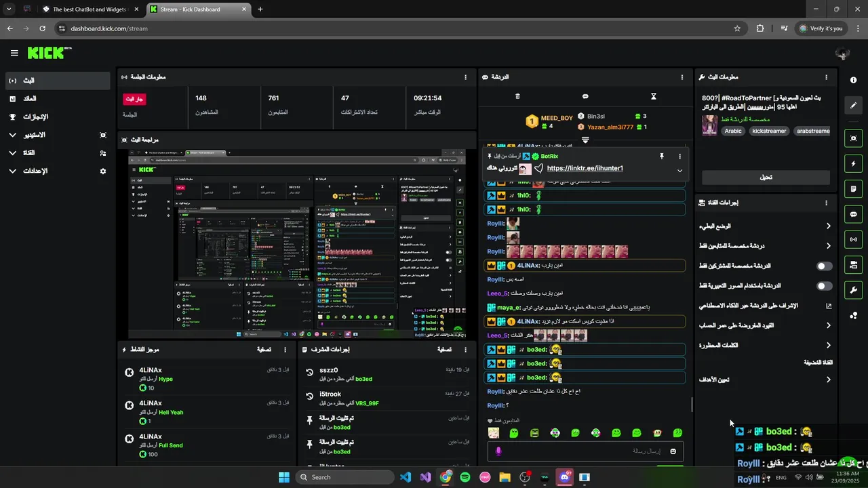
Task: Click the broadcast signal icon in right sidebar
Action: click(853, 239)
